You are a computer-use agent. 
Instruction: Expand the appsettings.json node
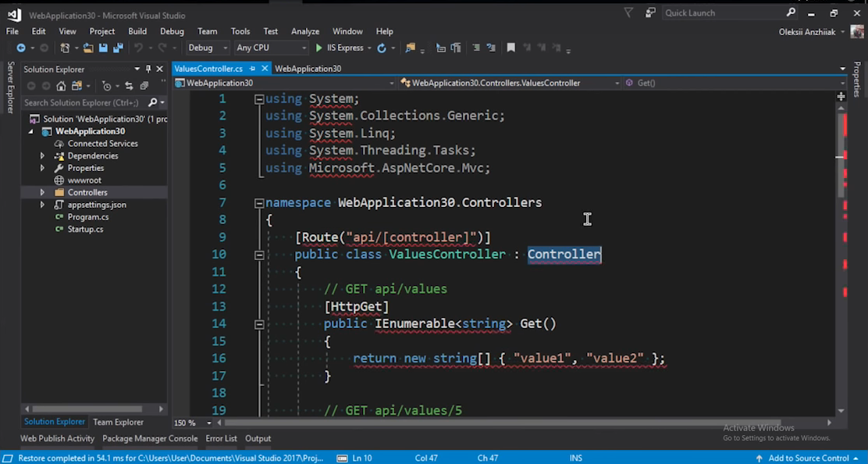tap(42, 205)
